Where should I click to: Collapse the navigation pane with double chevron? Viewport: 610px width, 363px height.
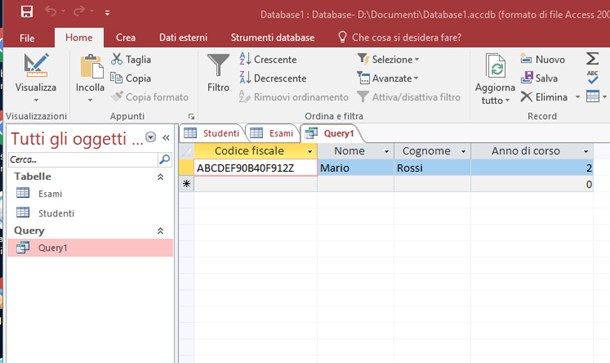point(166,138)
